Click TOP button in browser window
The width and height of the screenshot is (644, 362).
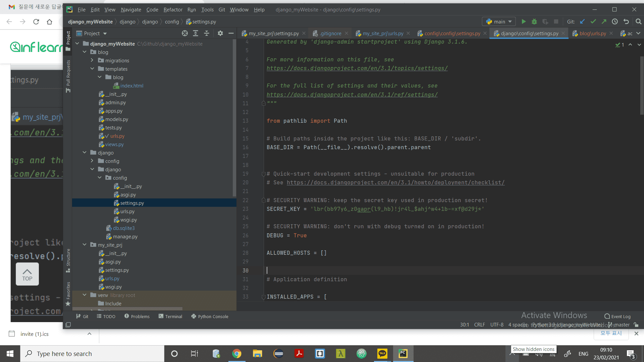27,274
